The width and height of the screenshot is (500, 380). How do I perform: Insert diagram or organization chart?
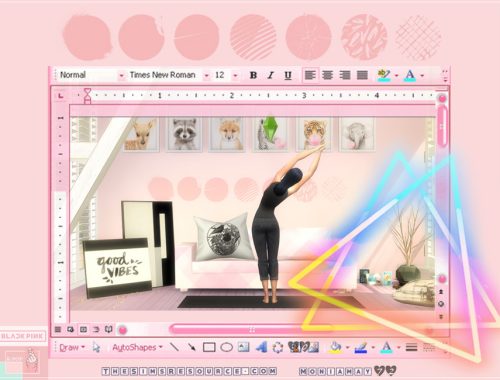[x=277, y=347]
